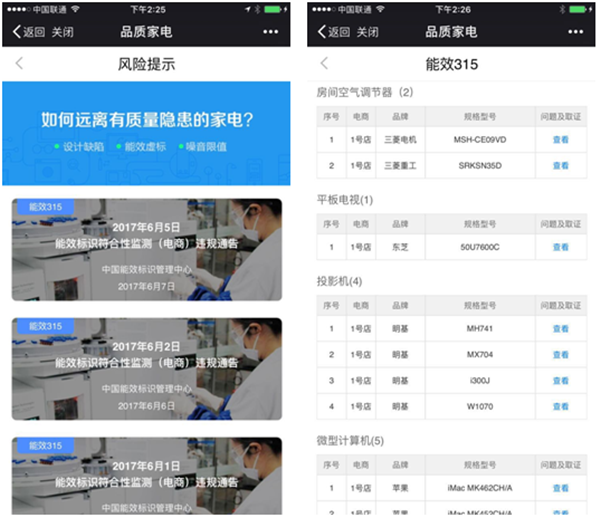600x517 pixels.
Task: Tap 关闭 in left phone header
Action: point(62,32)
